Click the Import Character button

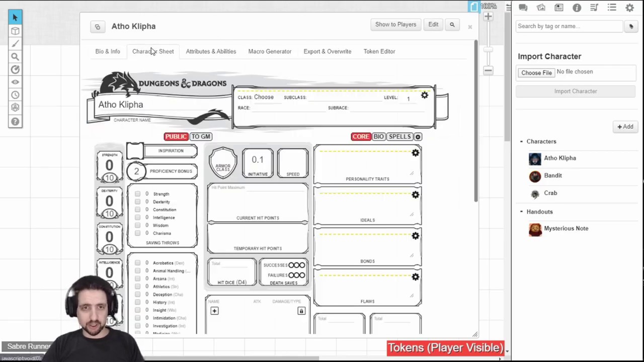576,92
